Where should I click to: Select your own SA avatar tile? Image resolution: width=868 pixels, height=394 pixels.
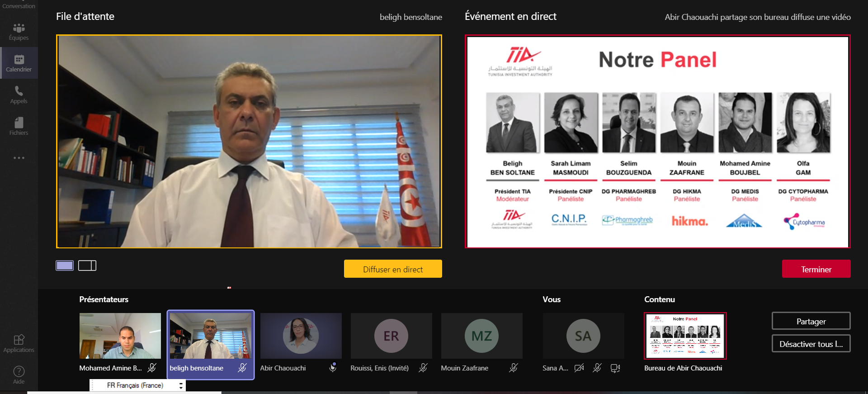[x=583, y=336]
